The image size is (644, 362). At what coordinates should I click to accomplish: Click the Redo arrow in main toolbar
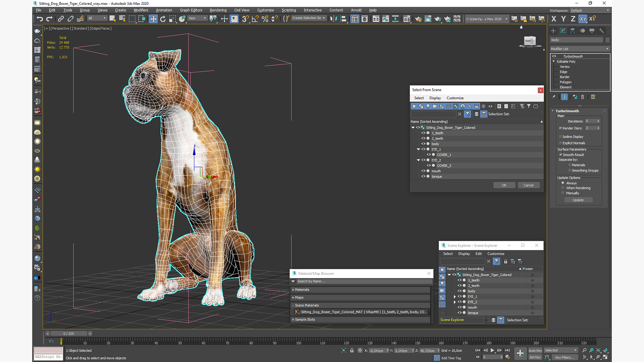(49, 19)
